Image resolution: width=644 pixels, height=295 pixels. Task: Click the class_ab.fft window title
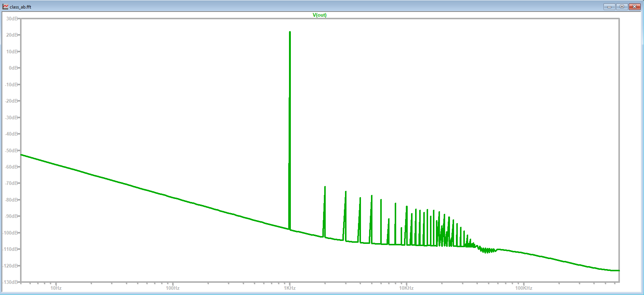[20, 7]
